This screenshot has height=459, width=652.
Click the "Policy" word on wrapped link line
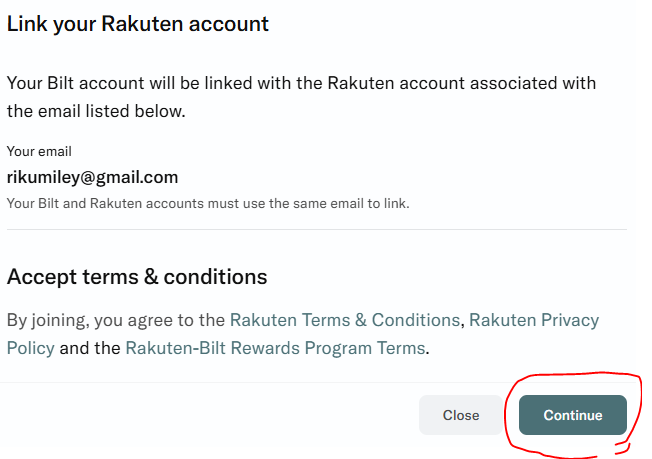pos(31,348)
